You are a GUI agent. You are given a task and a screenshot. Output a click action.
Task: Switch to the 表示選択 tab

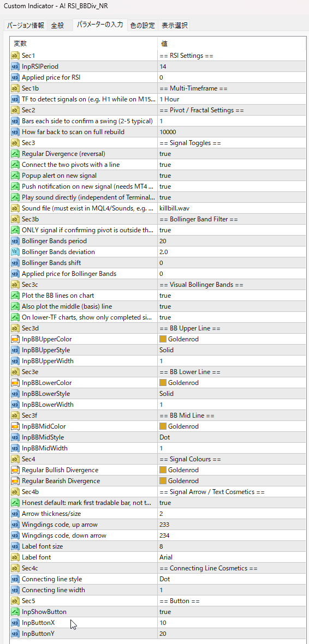pos(175,26)
